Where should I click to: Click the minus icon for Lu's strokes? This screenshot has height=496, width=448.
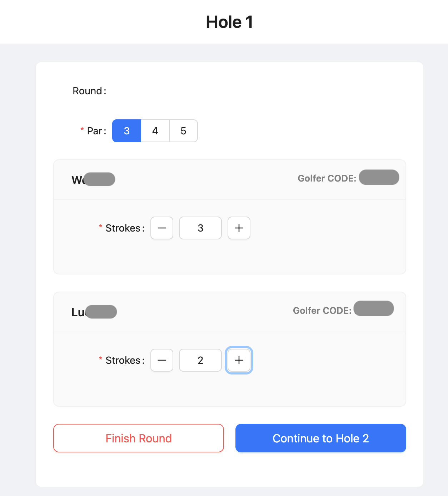tap(161, 360)
